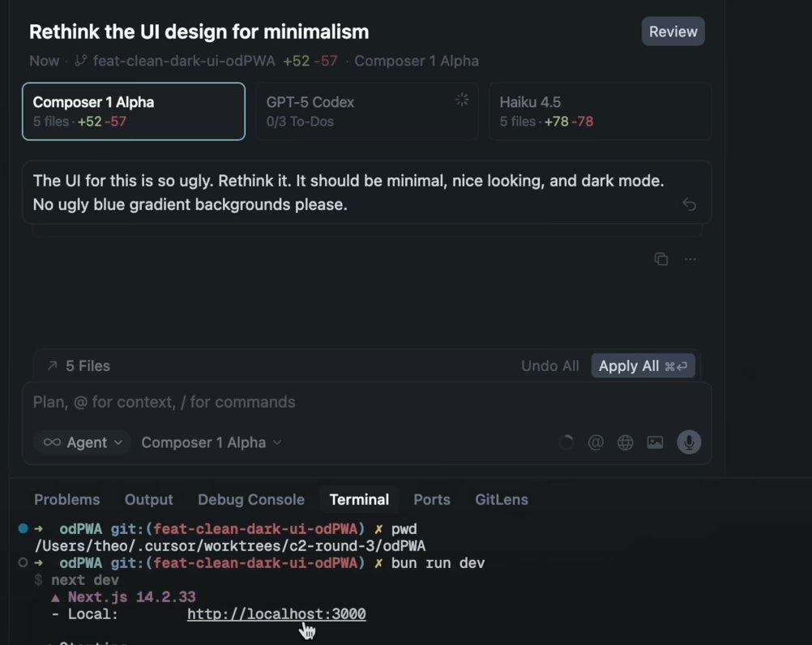812x645 pixels.
Task: Open the Haiku 4.5 result card
Action: tap(600, 111)
